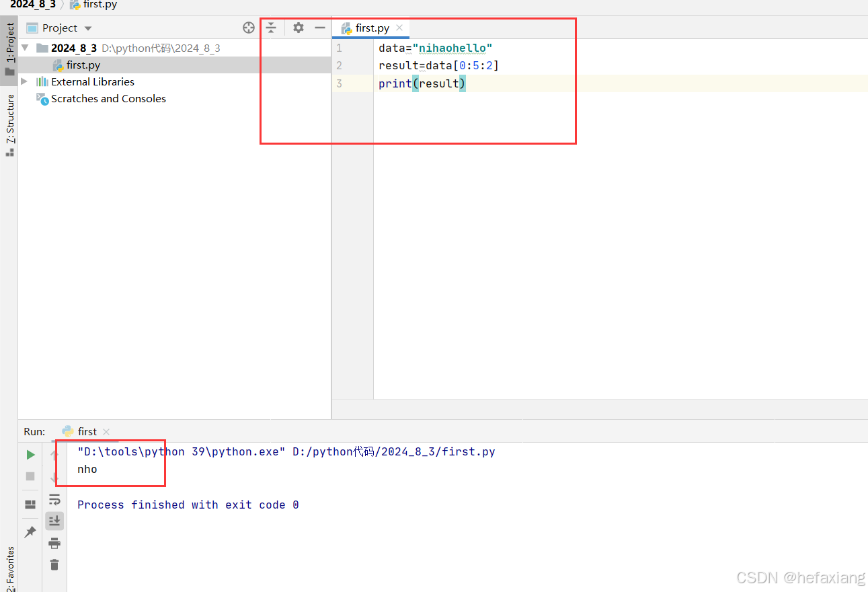This screenshot has width=868, height=592.
Task: Select Scratches and Consoles in project tree
Action: point(108,99)
